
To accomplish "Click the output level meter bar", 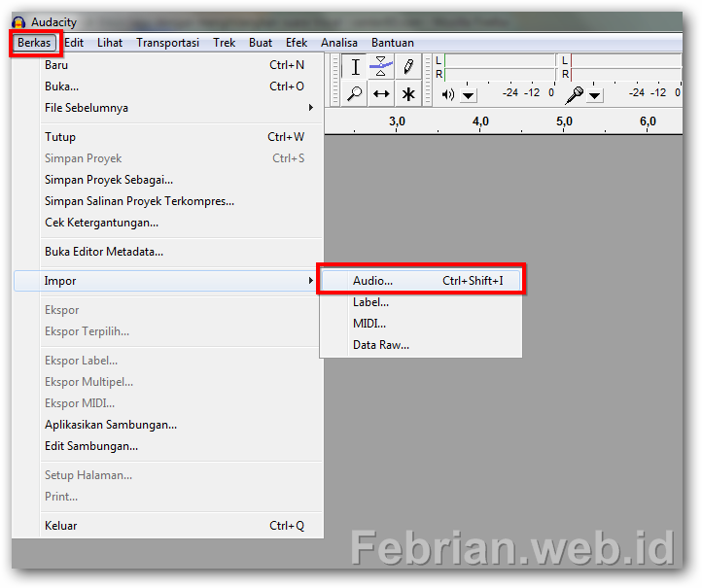I will coord(500,68).
